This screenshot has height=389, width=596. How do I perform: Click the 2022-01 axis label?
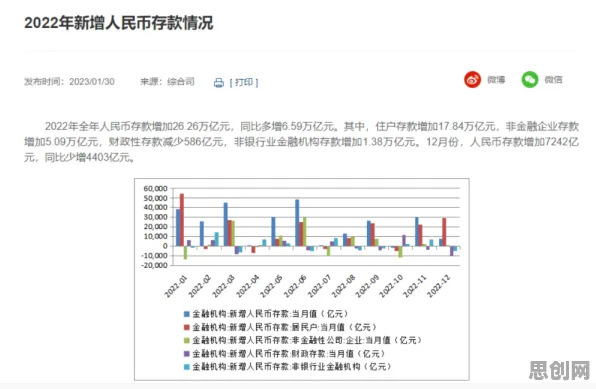tap(176, 286)
